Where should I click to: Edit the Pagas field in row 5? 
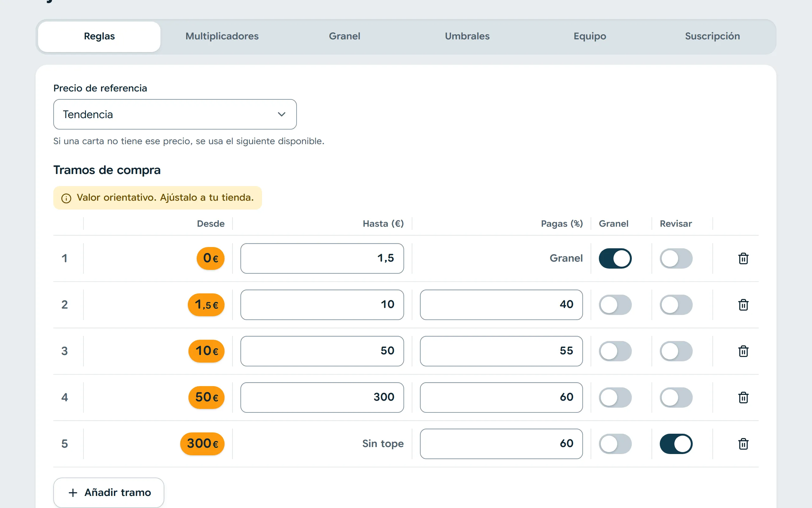pyautogui.click(x=501, y=444)
